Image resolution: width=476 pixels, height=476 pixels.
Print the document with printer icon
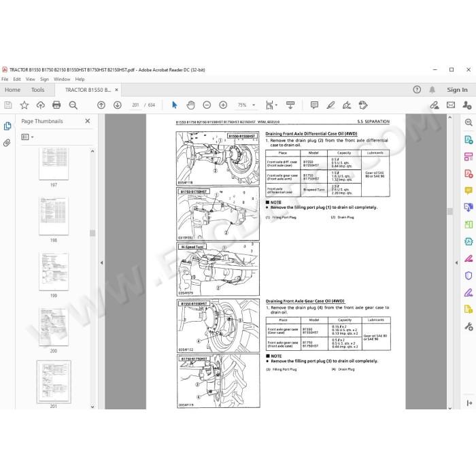(x=56, y=105)
